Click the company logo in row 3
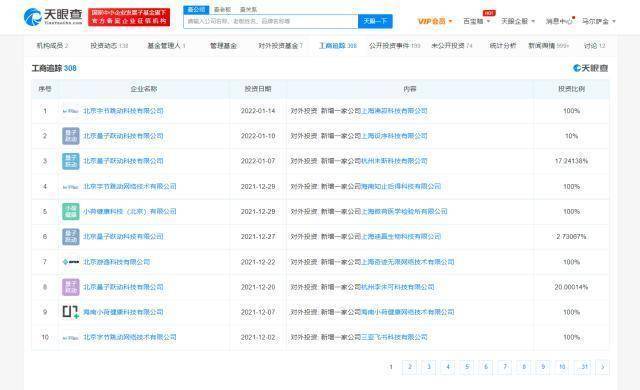This screenshot has height=390, width=640. (71, 161)
